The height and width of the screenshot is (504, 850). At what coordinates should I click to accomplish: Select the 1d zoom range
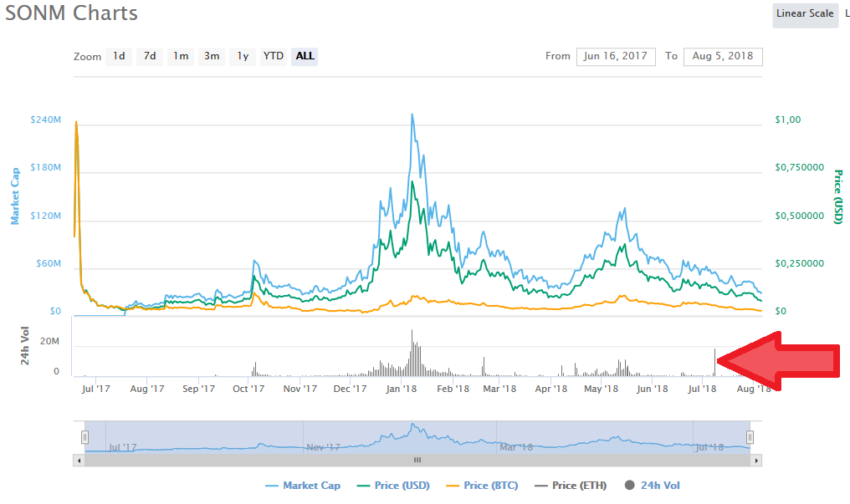point(120,56)
